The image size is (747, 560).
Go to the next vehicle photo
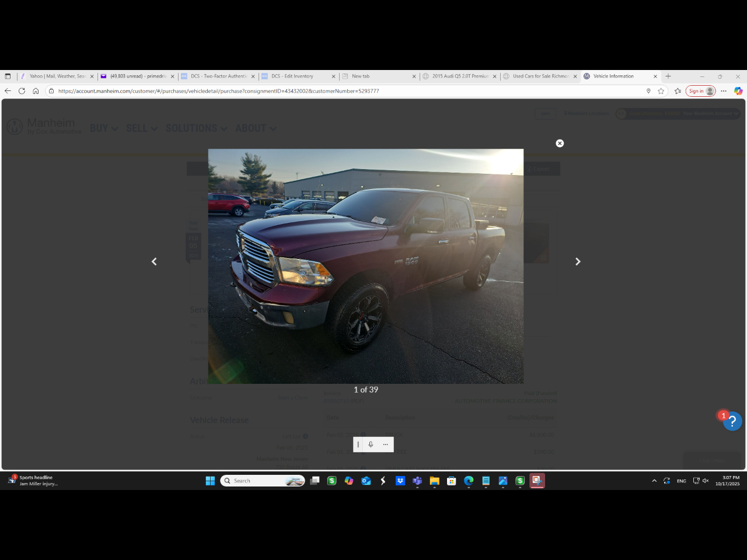click(578, 262)
